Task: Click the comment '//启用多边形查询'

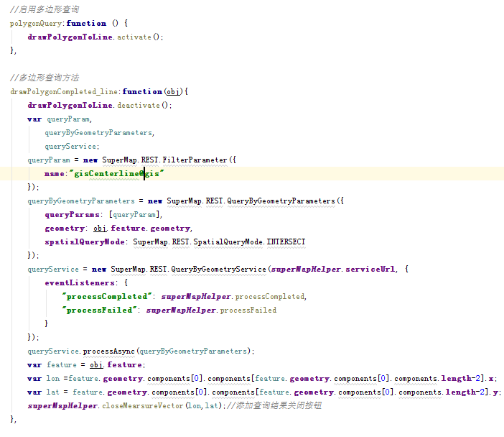Action: coord(45,9)
